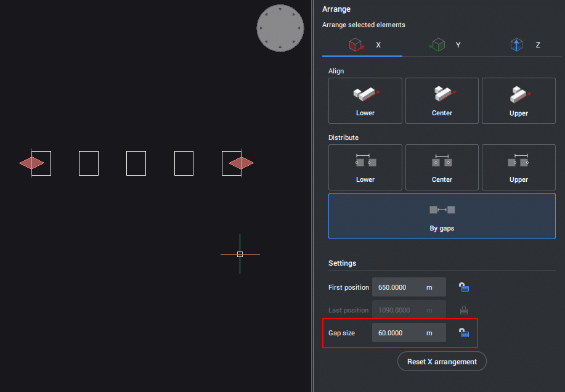Screen dimensions: 565x392
Task: Click the Distribute Center button
Action: (x=442, y=167)
